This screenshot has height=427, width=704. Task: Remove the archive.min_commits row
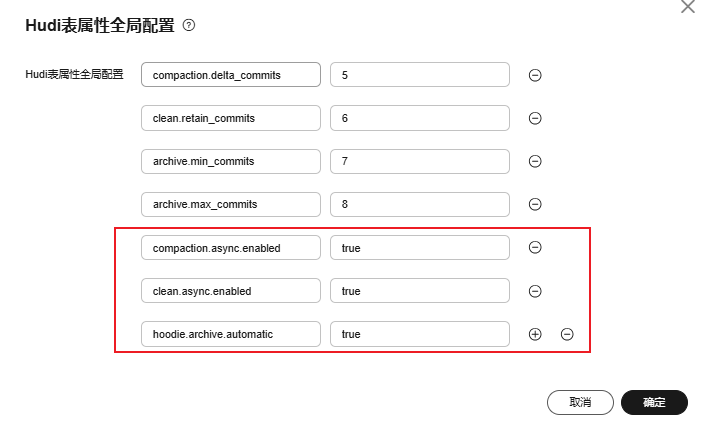pyautogui.click(x=535, y=161)
